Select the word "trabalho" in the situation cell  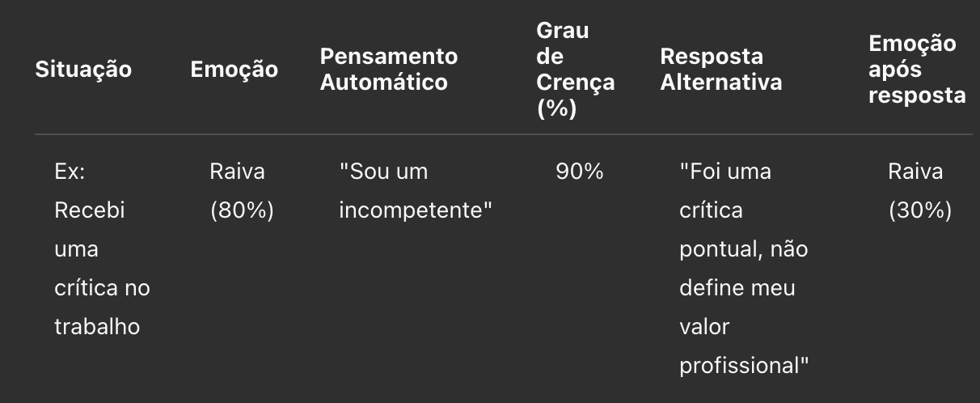97,327
